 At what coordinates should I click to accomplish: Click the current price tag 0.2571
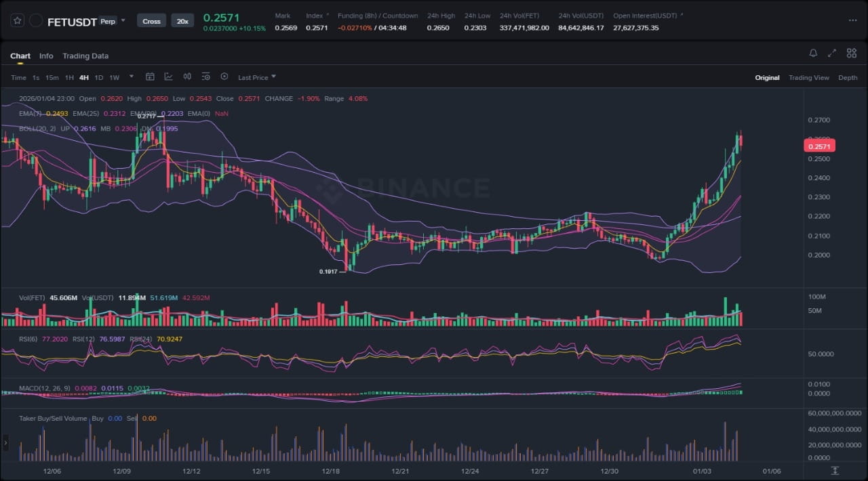[819, 146]
